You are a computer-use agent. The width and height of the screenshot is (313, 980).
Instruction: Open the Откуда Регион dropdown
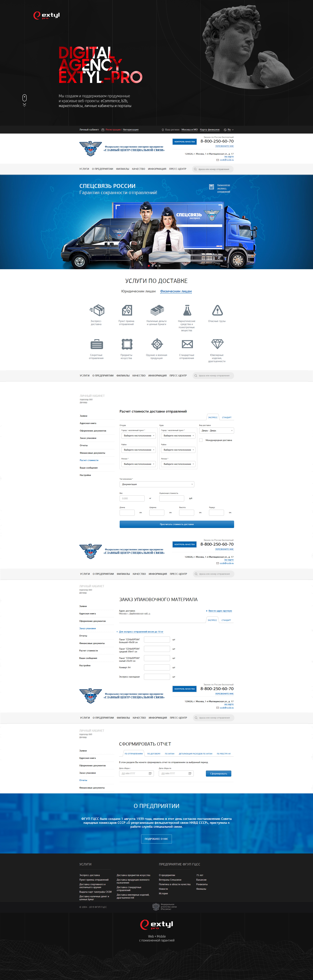point(138,464)
